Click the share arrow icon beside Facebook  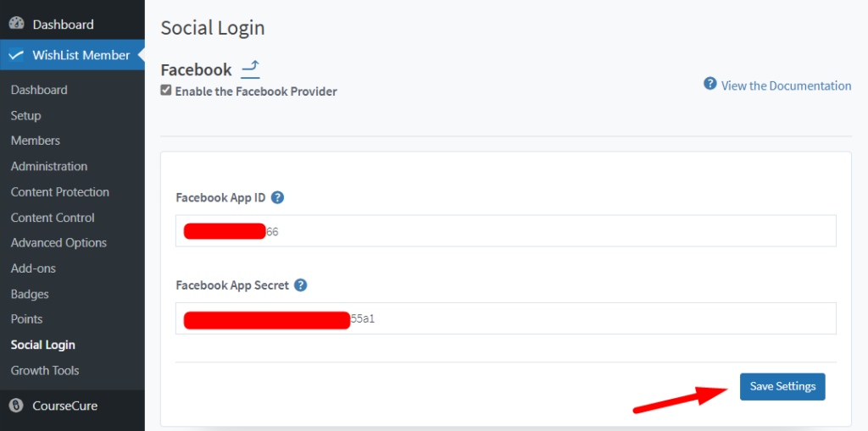(x=251, y=69)
